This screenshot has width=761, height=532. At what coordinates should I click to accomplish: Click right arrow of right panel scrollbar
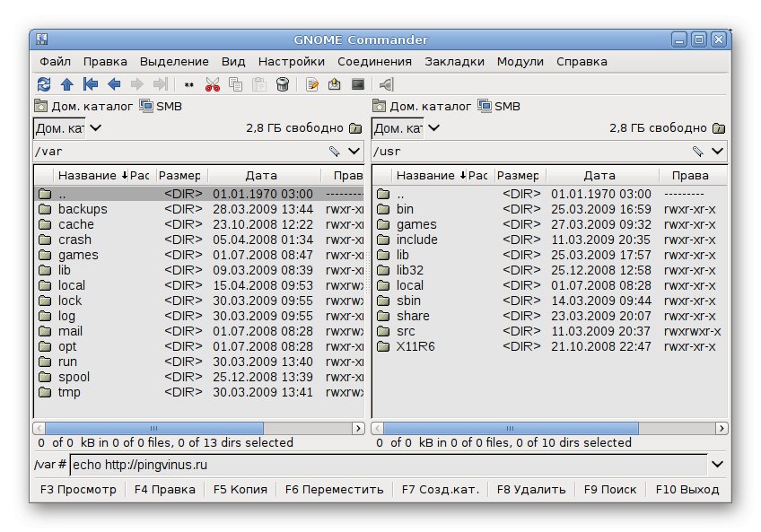[722, 428]
